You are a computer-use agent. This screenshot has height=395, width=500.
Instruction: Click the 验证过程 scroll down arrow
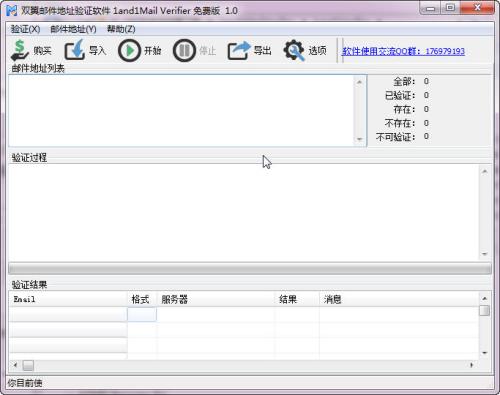click(485, 254)
